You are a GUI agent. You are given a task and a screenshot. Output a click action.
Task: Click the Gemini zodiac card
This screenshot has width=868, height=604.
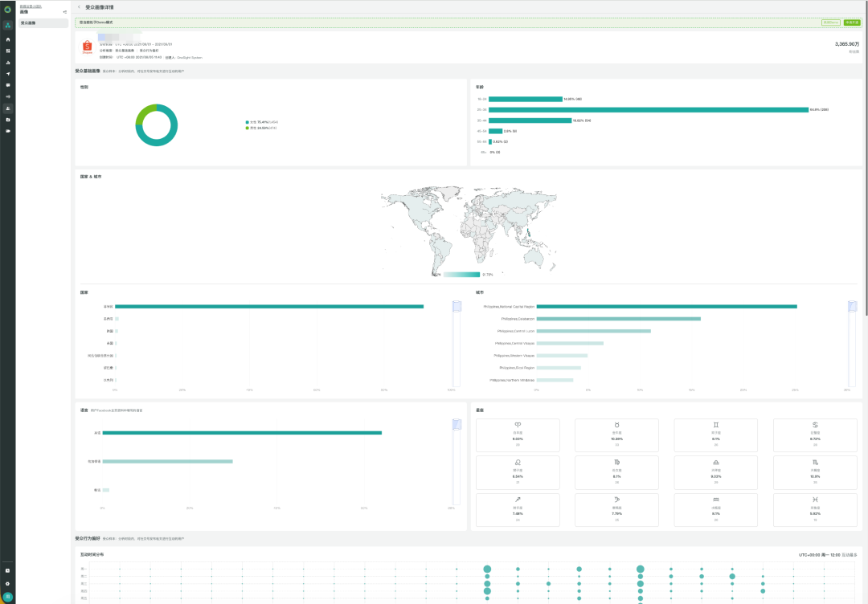point(716,435)
